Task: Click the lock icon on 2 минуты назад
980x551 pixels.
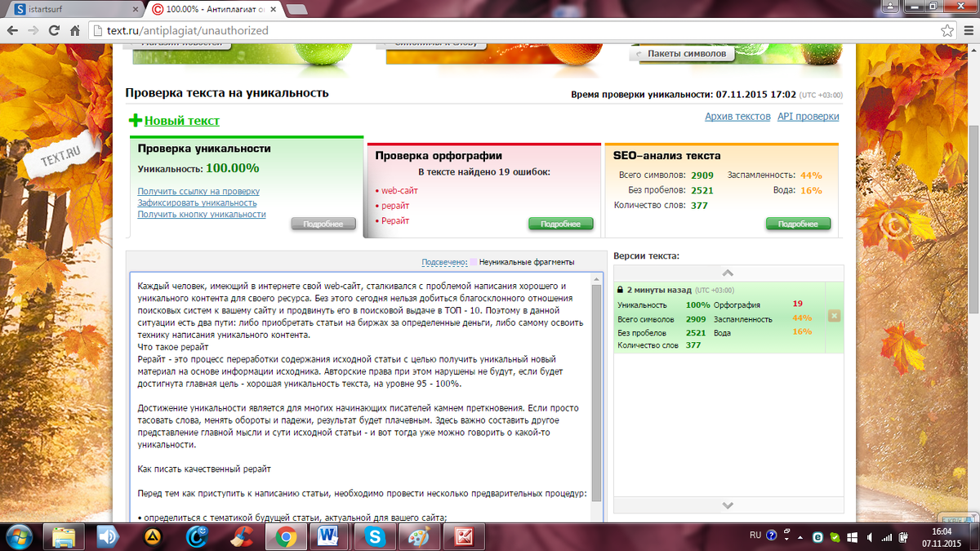Action: point(621,290)
